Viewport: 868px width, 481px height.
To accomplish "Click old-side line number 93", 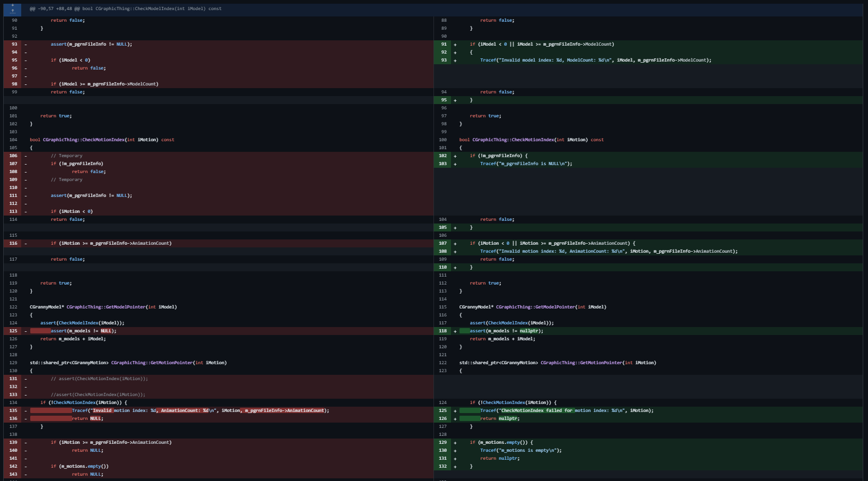I will [x=14, y=44].
